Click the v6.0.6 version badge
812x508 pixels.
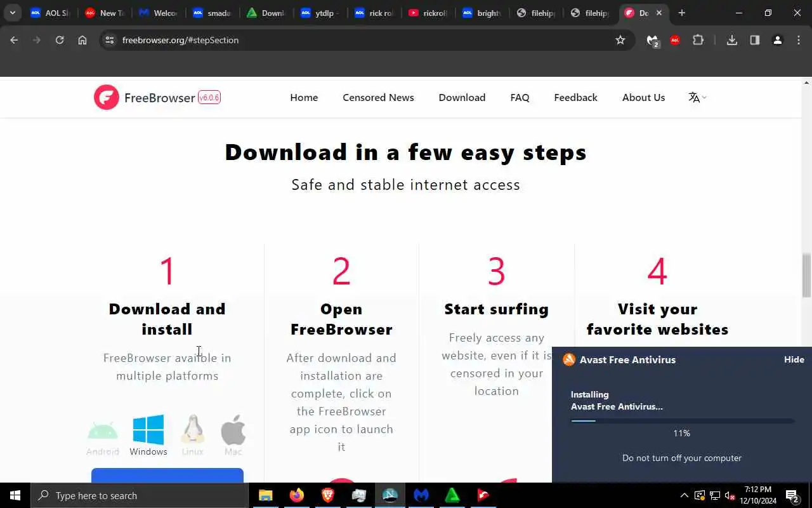pos(209,97)
